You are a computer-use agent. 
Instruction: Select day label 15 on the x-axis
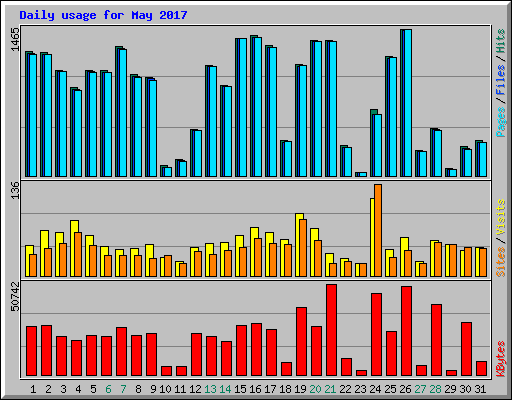click(240, 389)
